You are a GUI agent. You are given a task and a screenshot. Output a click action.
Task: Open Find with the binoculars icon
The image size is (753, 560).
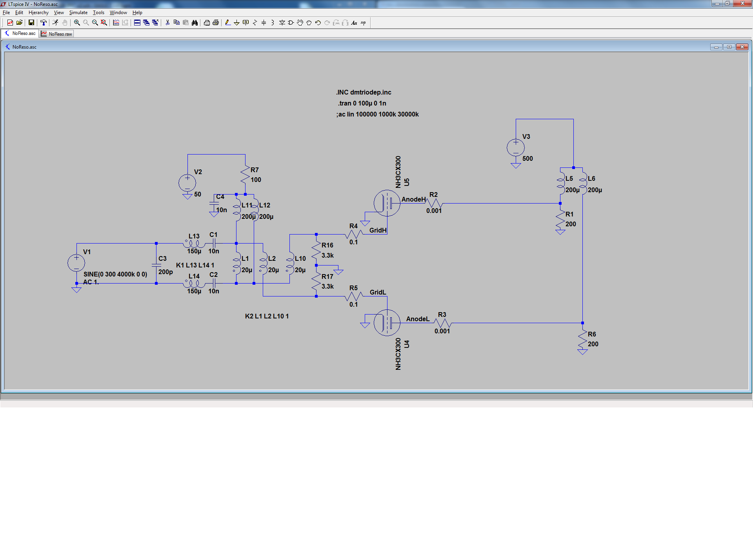[x=195, y=23]
